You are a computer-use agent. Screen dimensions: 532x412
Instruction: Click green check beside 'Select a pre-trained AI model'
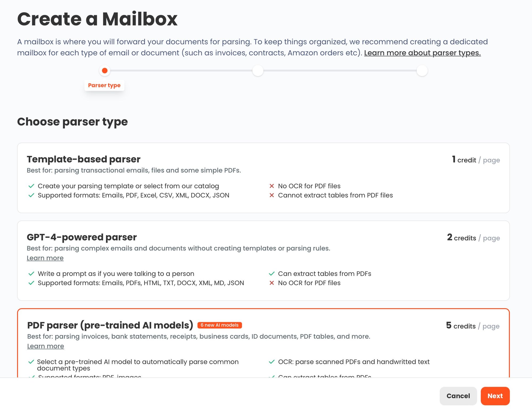pyautogui.click(x=31, y=362)
